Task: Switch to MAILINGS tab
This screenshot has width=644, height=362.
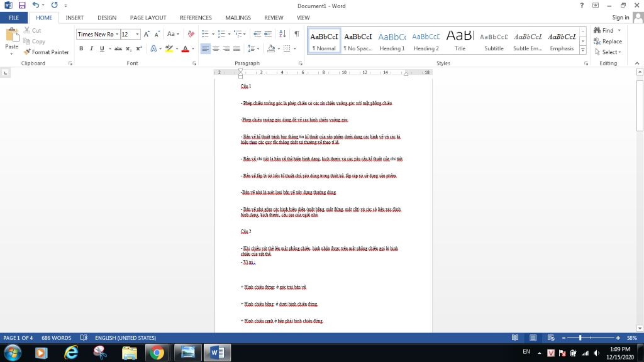Action: point(238,18)
